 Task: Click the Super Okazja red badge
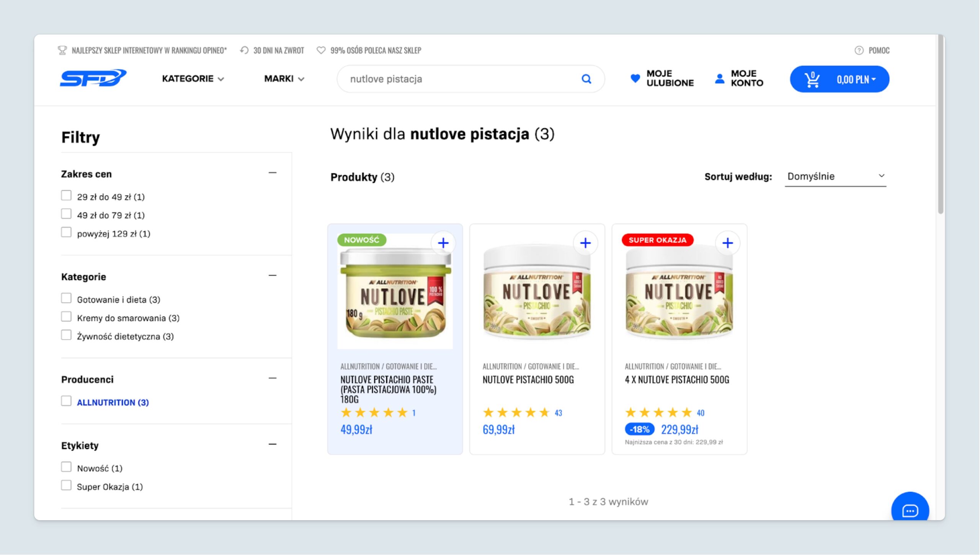tap(657, 240)
